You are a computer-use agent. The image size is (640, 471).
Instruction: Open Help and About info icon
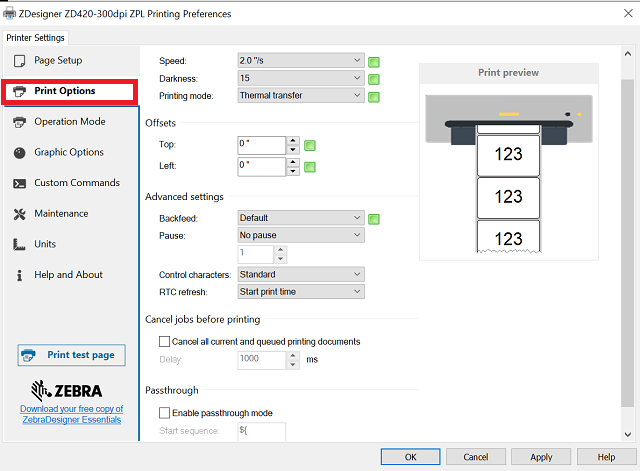click(x=19, y=275)
